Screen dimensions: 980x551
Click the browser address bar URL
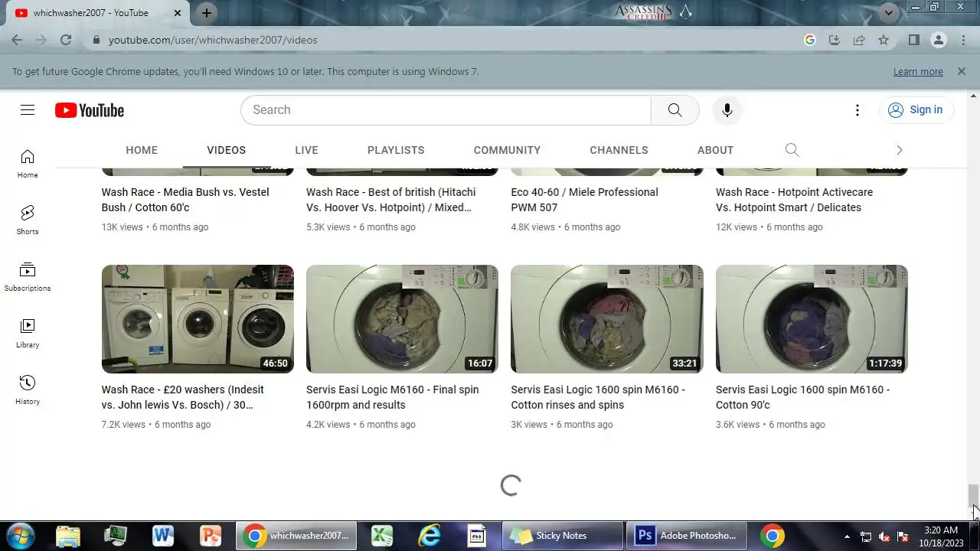tap(213, 40)
